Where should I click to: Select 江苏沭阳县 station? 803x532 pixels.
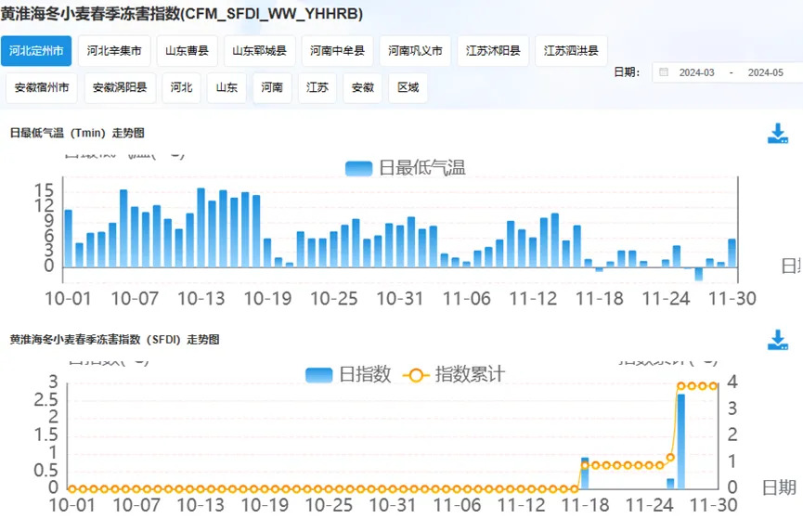[x=493, y=51]
